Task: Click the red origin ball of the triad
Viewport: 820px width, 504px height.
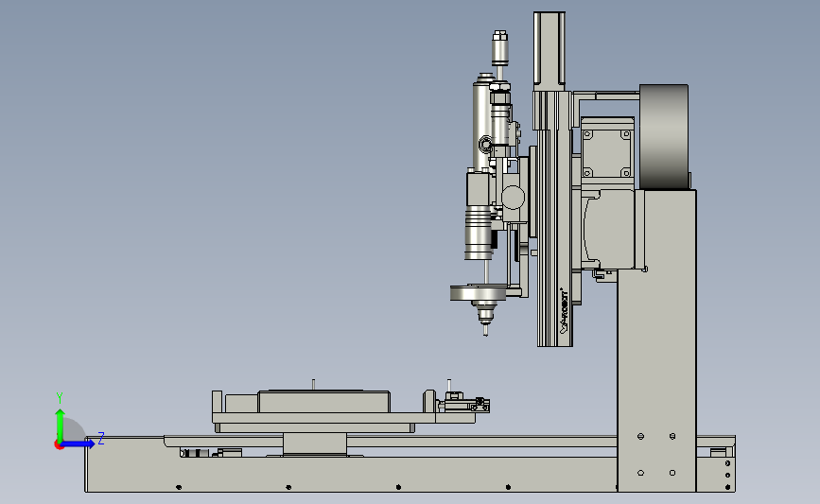Action: [59, 445]
